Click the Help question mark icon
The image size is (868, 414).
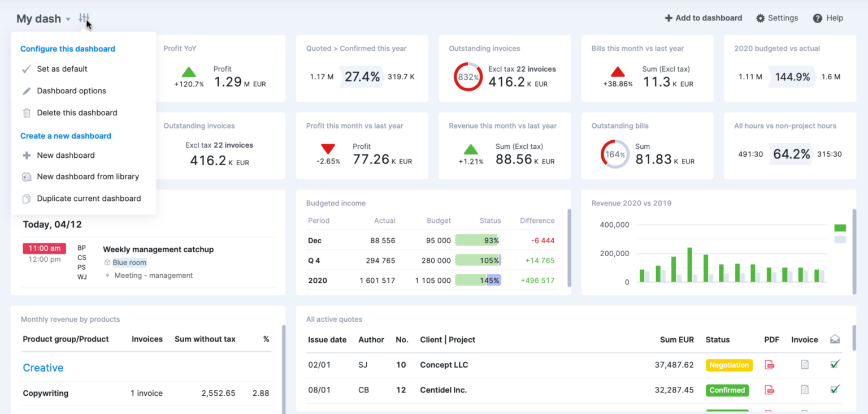(x=818, y=18)
